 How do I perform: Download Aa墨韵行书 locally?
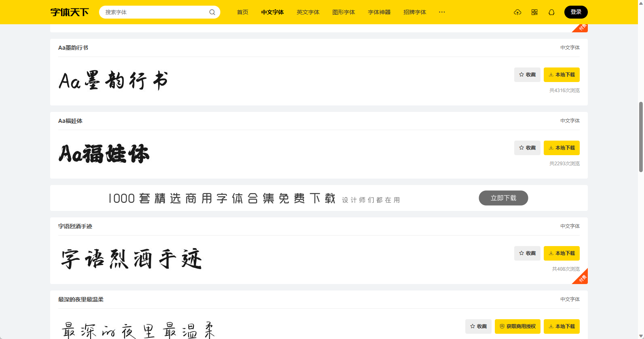[562, 75]
